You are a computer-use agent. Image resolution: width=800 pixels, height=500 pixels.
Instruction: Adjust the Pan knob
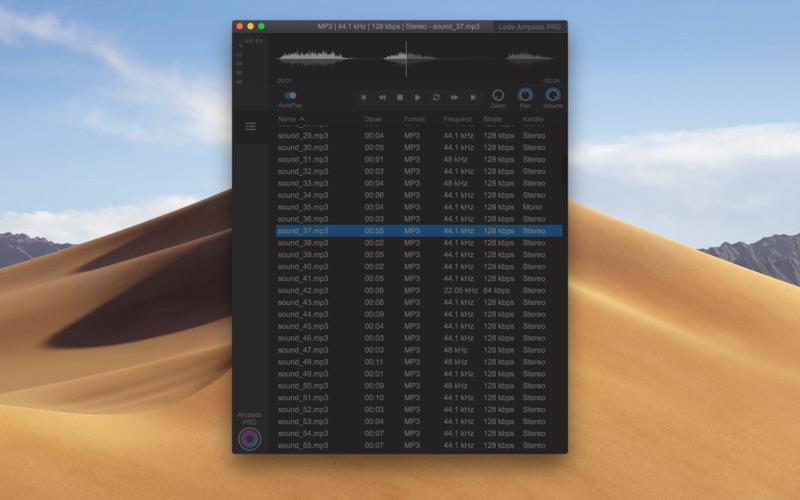525,95
